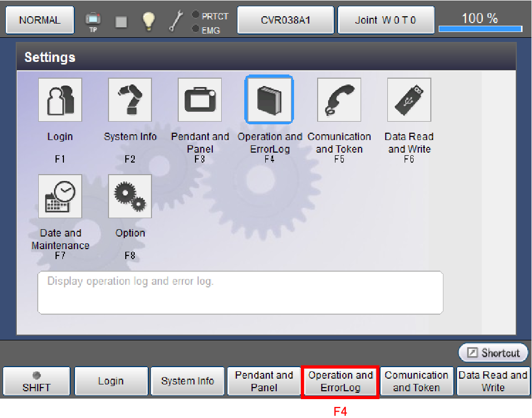Click the NORMAL mode button

coord(39,20)
